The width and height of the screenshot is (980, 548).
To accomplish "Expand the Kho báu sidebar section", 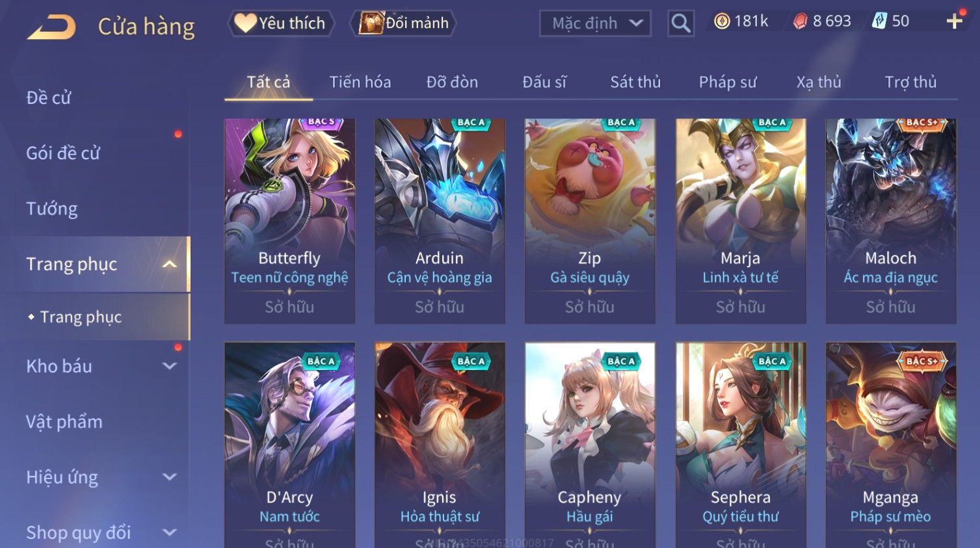I will click(x=169, y=366).
